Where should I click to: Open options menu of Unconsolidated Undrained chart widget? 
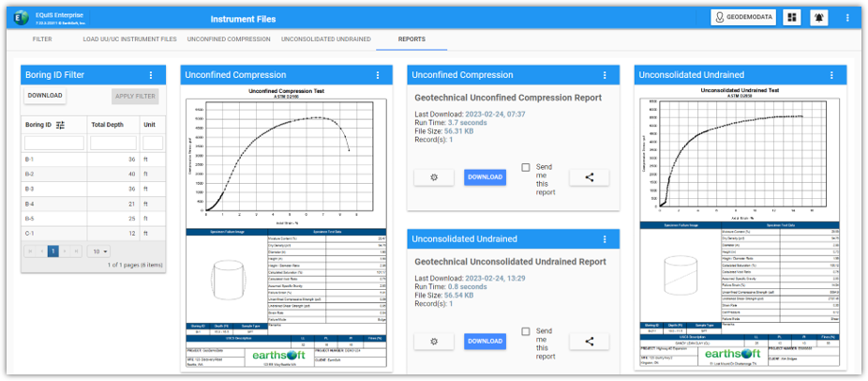click(x=831, y=75)
